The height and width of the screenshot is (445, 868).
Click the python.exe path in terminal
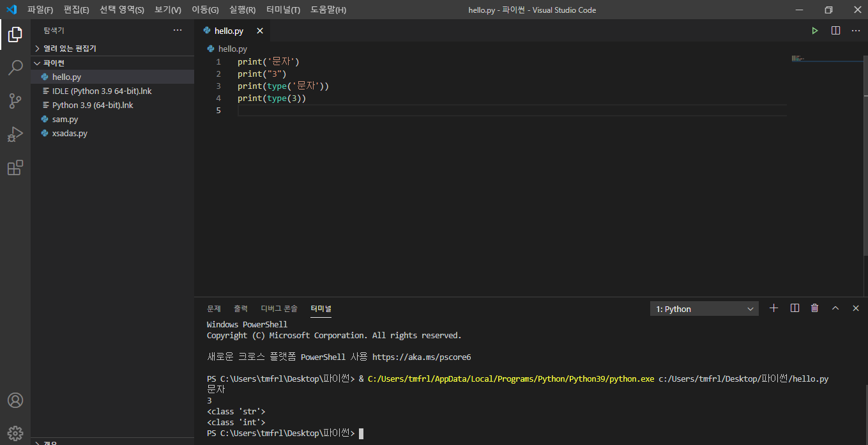(511, 379)
